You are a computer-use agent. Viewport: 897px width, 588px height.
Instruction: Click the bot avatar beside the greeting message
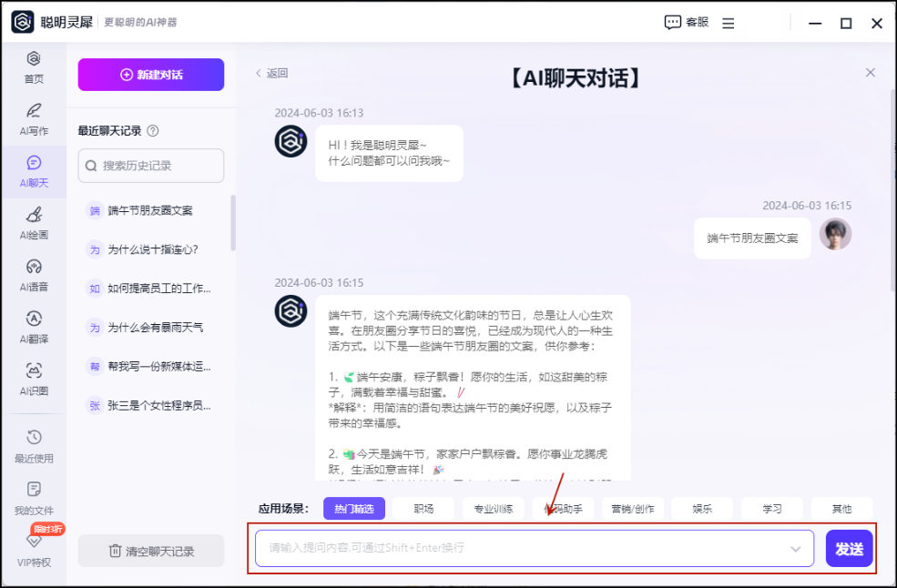click(291, 141)
